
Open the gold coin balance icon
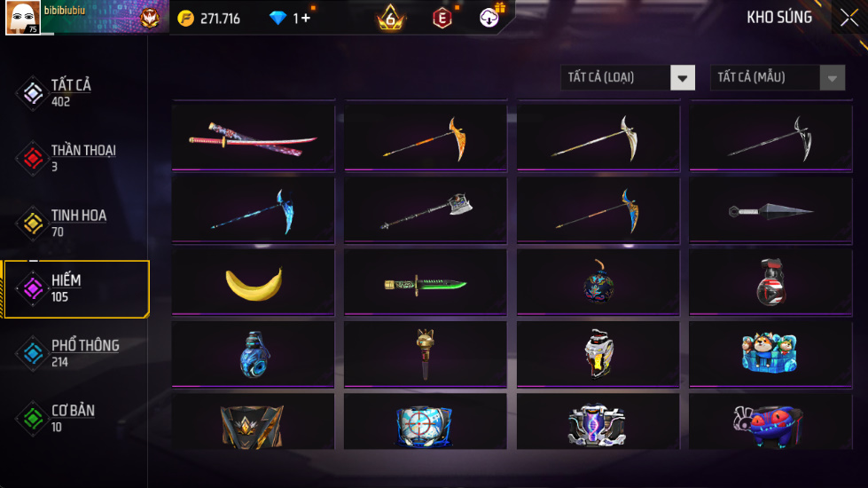[185, 19]
